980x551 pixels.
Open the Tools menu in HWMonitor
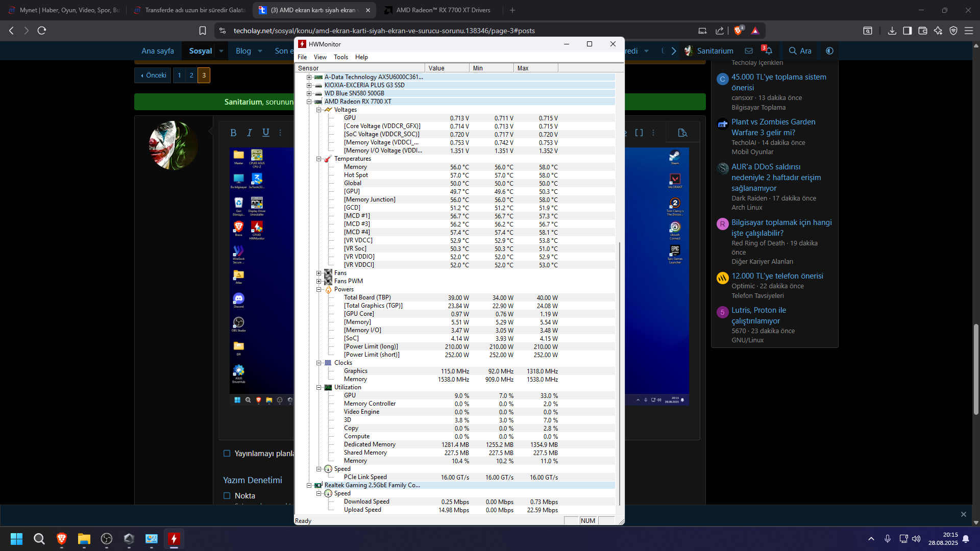(341, 57)
